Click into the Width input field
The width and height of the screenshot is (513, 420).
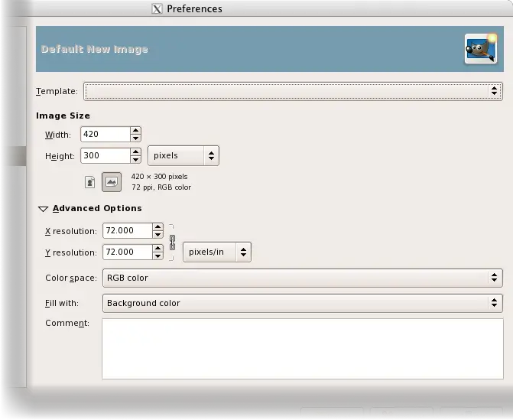point(105,134)
